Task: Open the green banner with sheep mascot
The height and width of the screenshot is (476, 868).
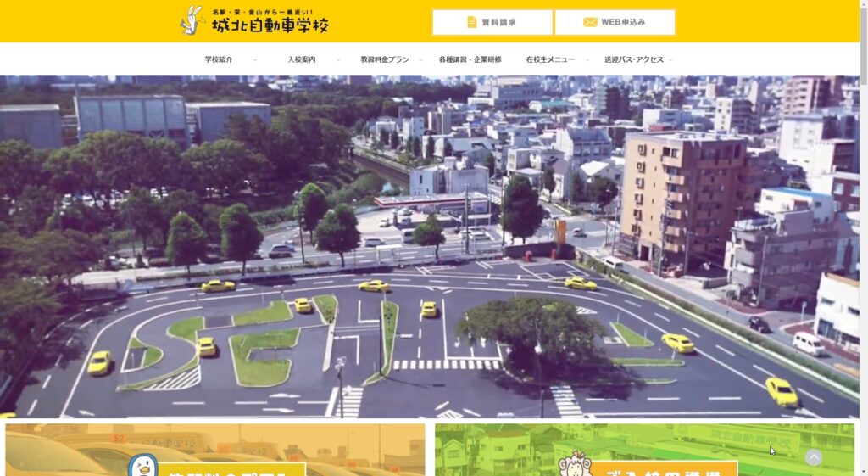Action: pyautogui.click(x=644, y=450)
